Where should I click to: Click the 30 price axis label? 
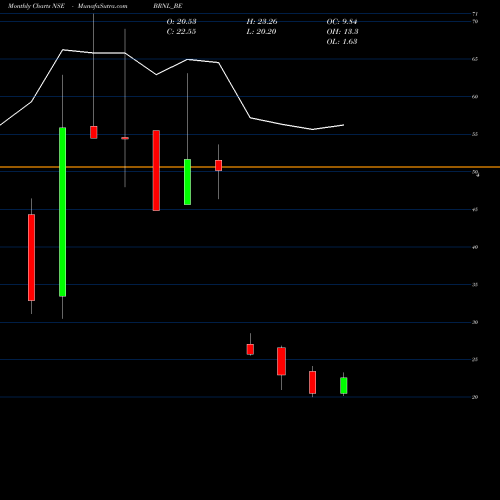click(475, 322)
